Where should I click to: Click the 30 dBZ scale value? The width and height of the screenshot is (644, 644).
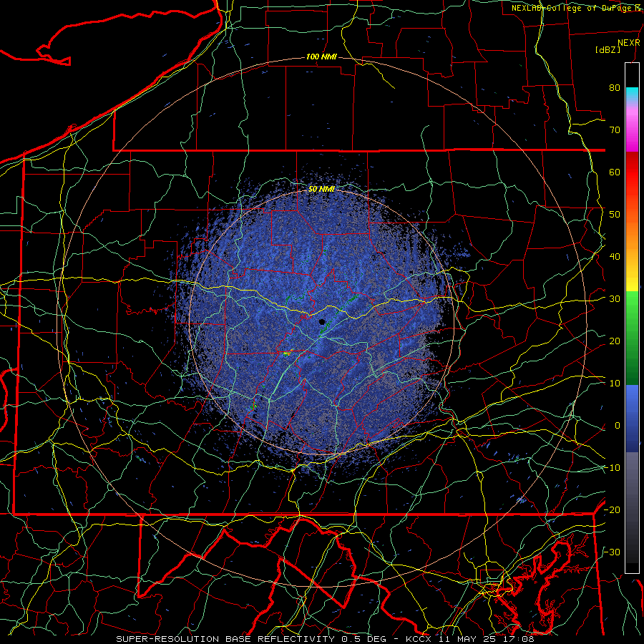[615, 299]
